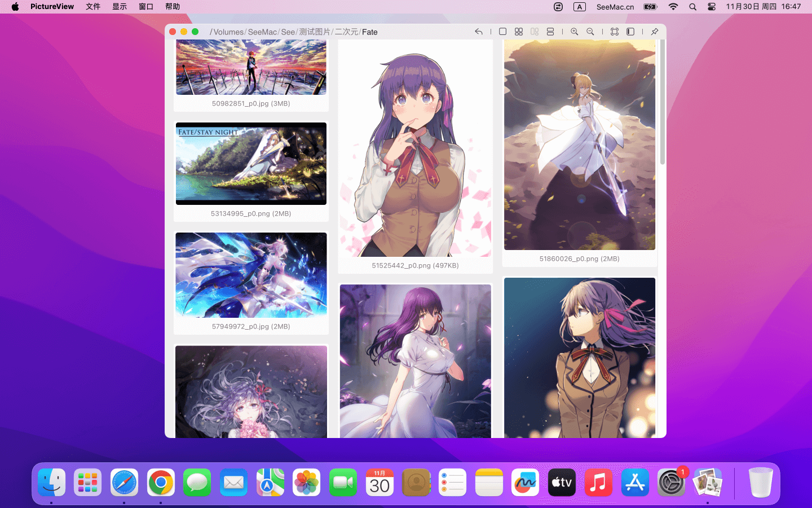Screen dimensions: 812x508
Task: Open the Fate/Stay Night landscape thumbnail
Action: [x=251, y=164]
